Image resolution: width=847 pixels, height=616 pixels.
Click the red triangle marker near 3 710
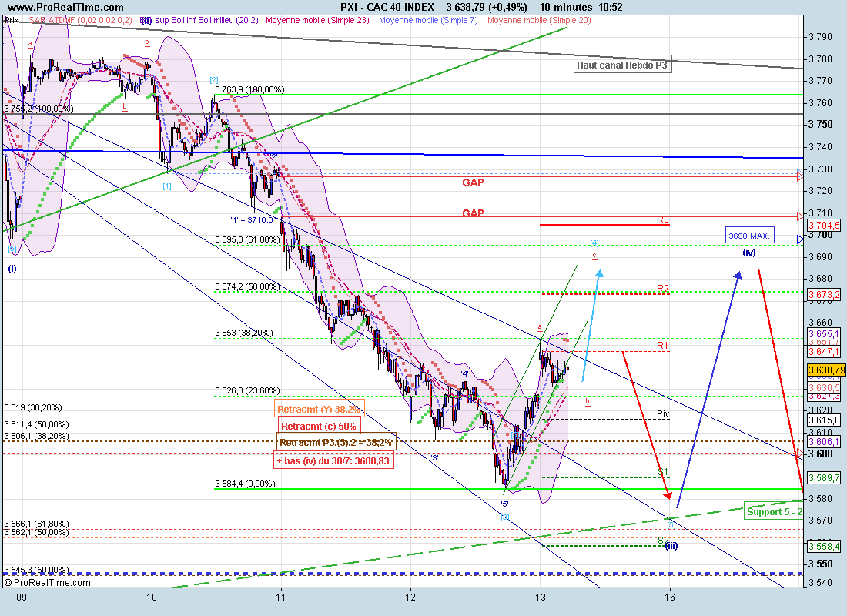click(x=800, y=216)
